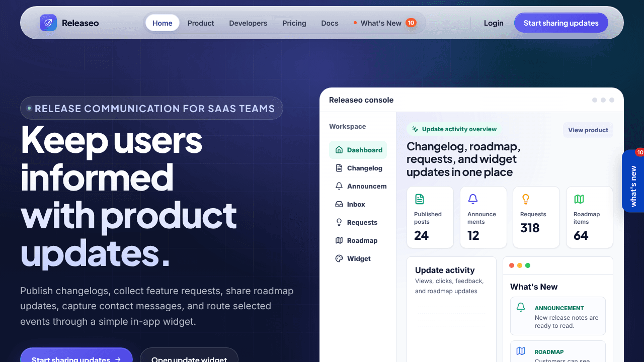This screenshot has width=644, height=362.
Task: Select Dashboard in the Workspace sidebar
Action: point(358,150)
